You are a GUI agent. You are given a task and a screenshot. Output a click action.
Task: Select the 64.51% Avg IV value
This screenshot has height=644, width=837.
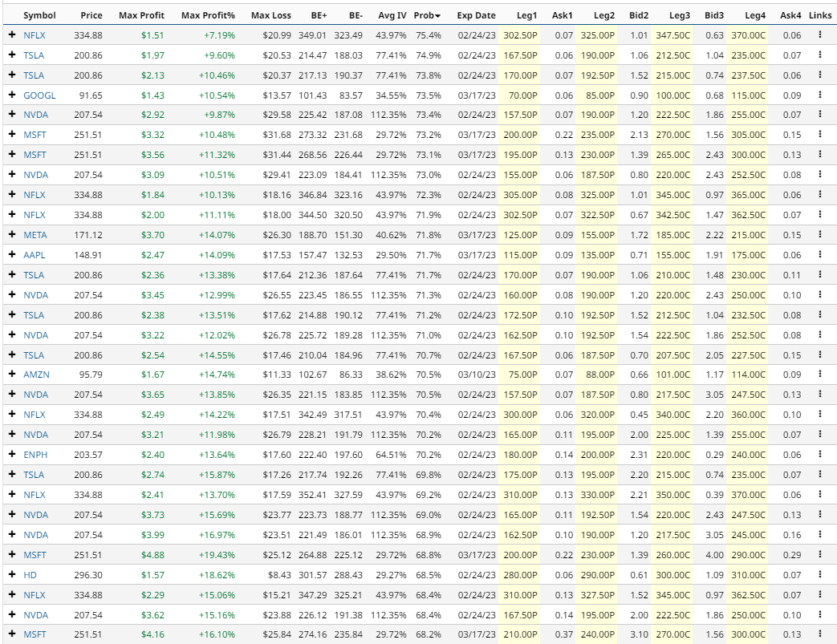(x=391, y=455)
